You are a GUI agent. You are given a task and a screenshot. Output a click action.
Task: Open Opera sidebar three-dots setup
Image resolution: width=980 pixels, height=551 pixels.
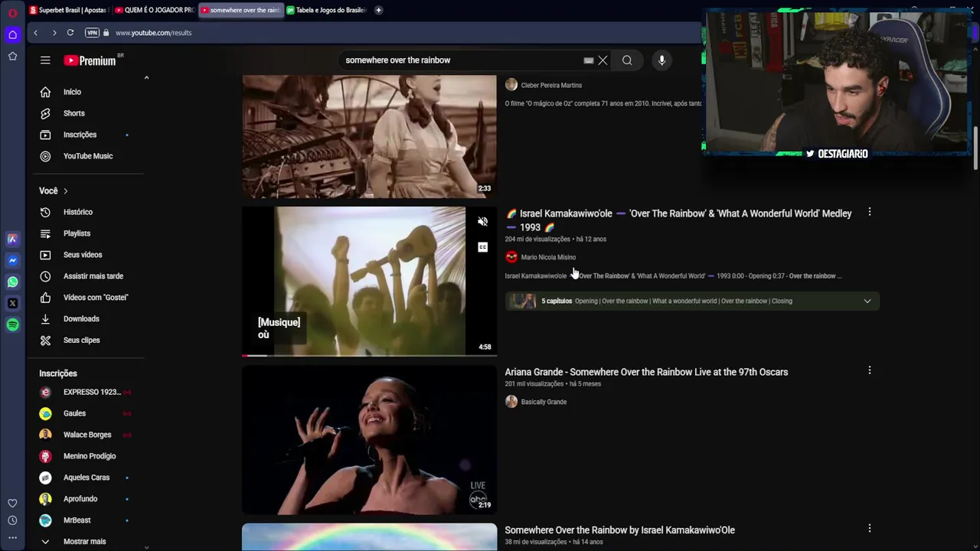pos(12,538)
